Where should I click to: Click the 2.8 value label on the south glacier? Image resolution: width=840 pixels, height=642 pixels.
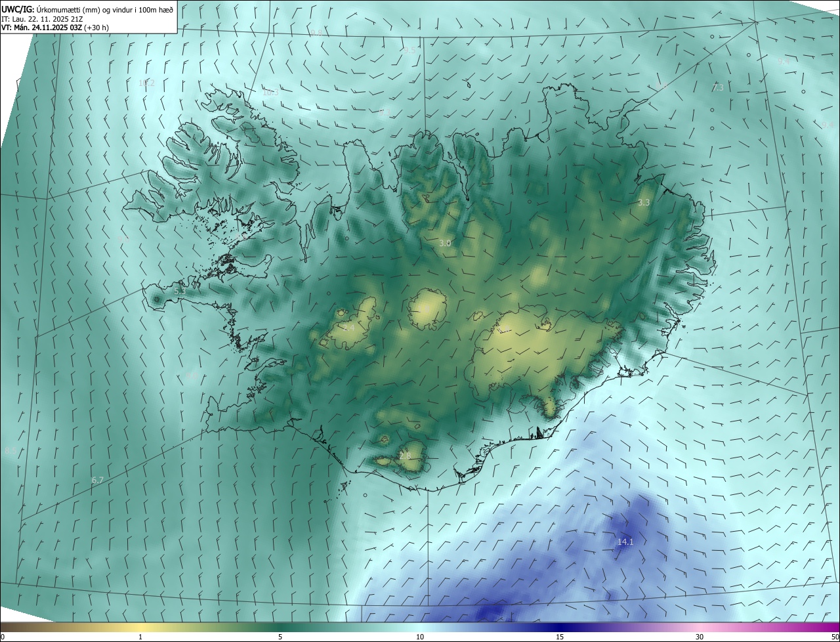click(405, 456)
